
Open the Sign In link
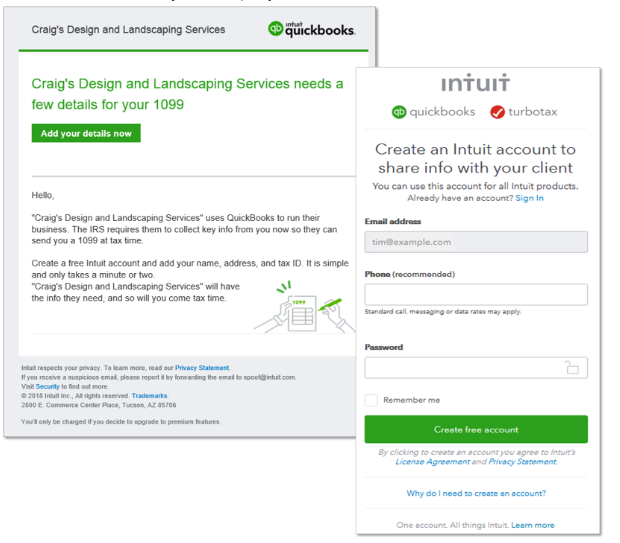pyautogui.click(x=529, y=198)
